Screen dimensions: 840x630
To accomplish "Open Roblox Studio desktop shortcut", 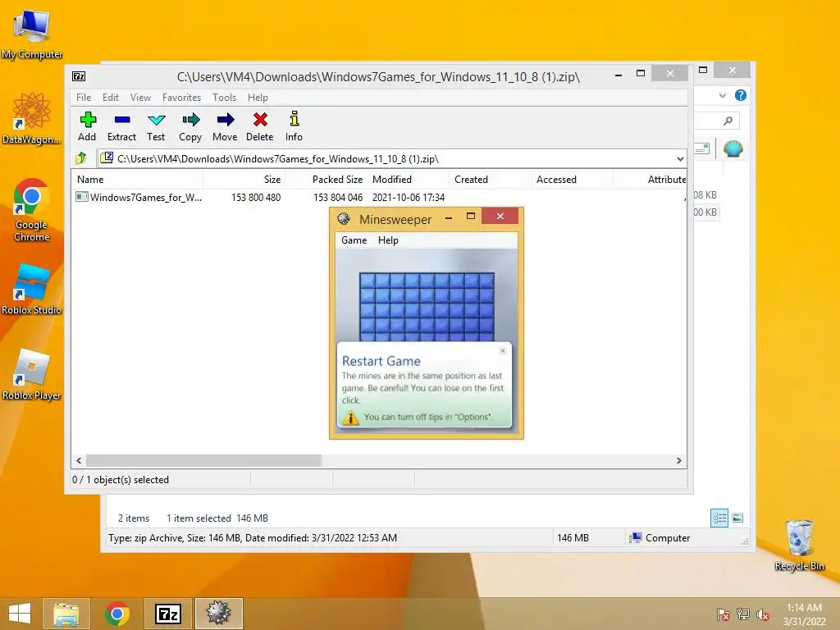I will [x=32, y=290].
